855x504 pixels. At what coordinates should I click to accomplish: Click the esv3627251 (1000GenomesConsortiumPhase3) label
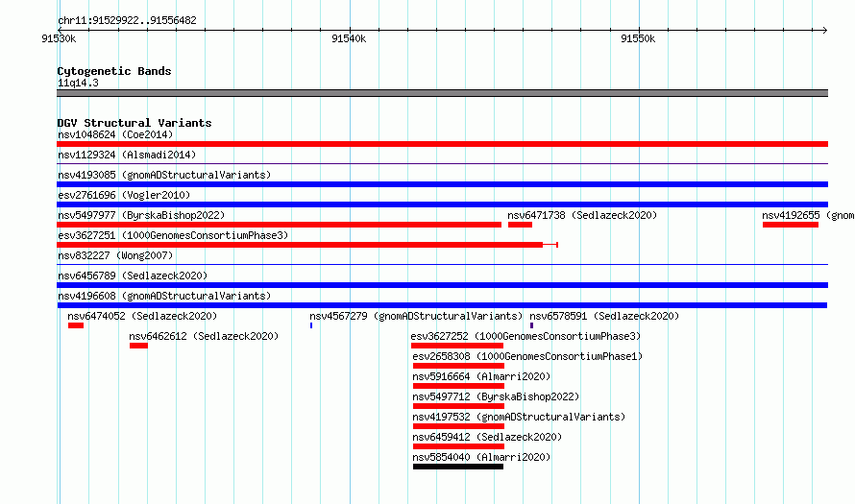(x=173, y=235)
